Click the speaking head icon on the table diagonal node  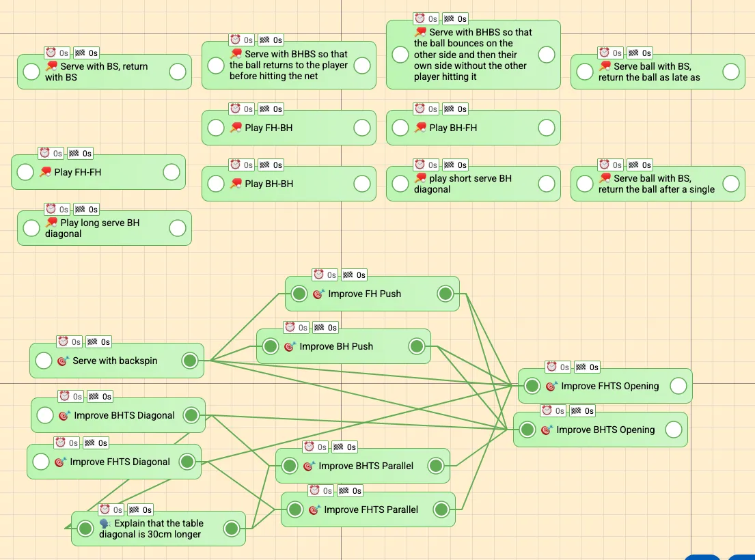pyautogui.click(x=107, y=523)
